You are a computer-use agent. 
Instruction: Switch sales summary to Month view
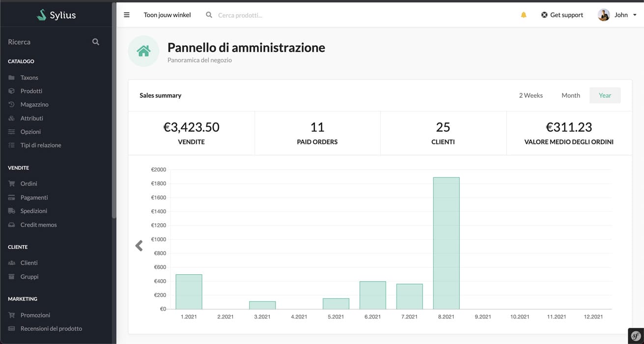point(570,95)
